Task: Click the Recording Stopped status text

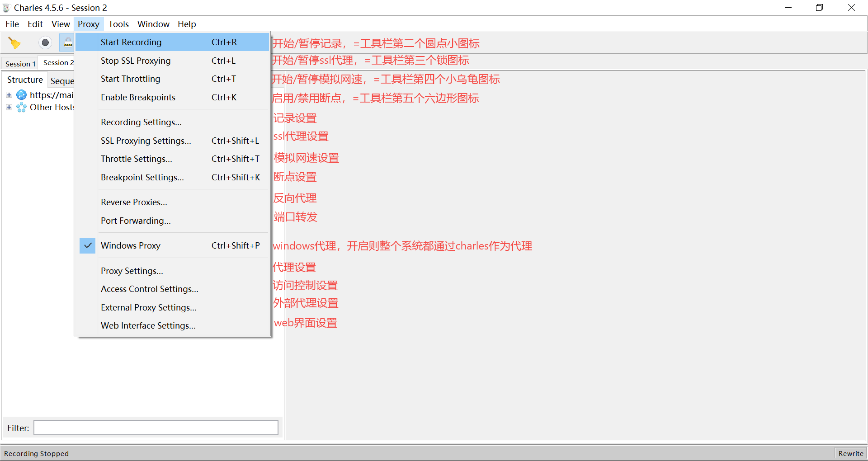Action: click(x=36, y=454)
